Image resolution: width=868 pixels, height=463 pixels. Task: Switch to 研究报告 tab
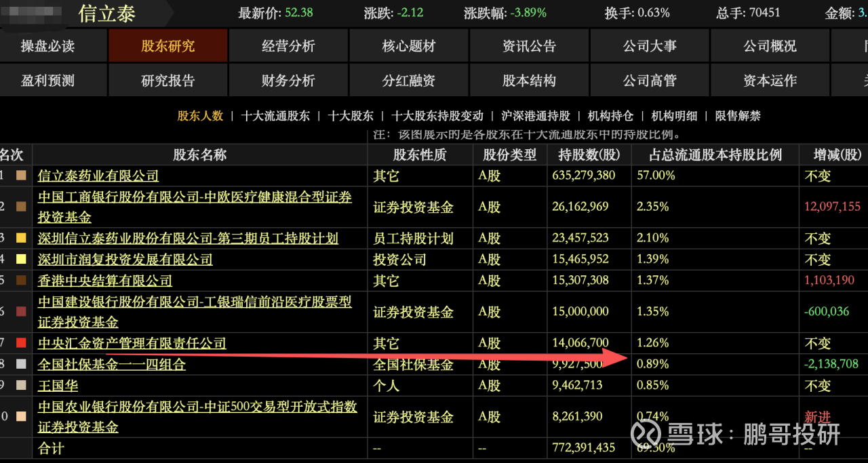167,81
